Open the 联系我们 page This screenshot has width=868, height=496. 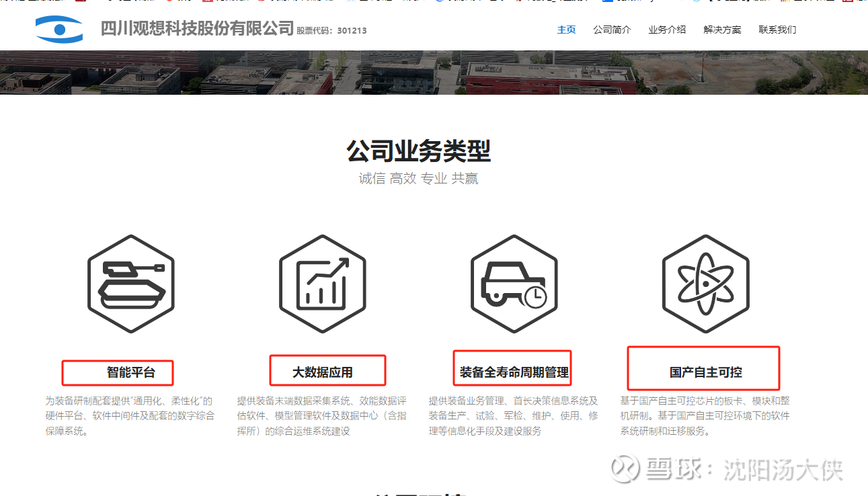coord(777,30)
